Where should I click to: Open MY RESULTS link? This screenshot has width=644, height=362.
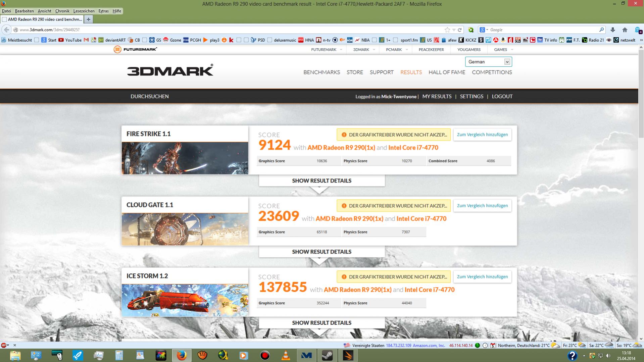click(437, 96)
